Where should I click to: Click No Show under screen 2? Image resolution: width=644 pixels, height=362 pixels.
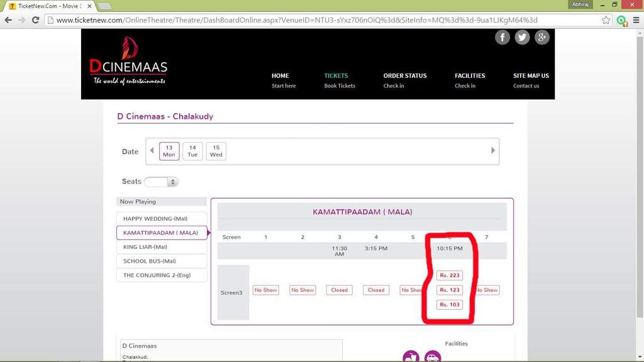tap(303, 290)
